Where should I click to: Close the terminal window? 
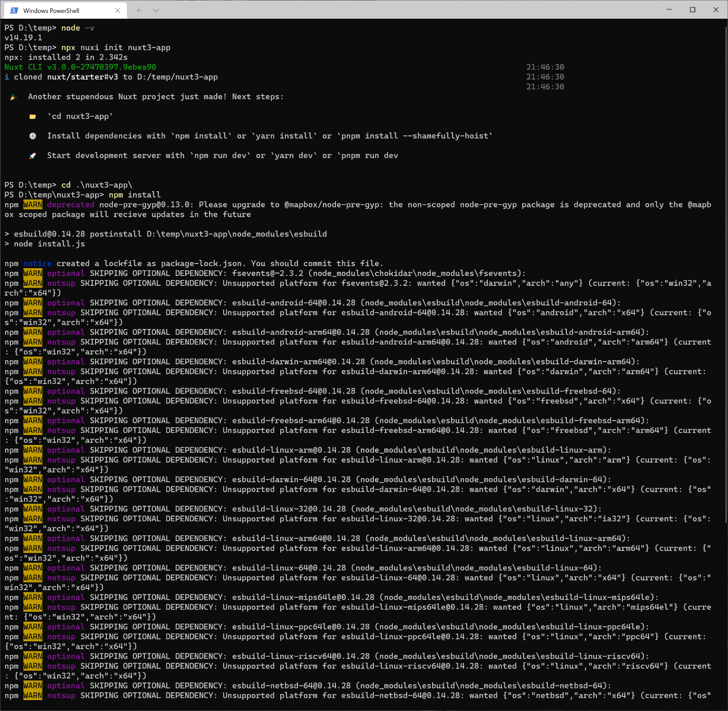click(x=716, y=9)
